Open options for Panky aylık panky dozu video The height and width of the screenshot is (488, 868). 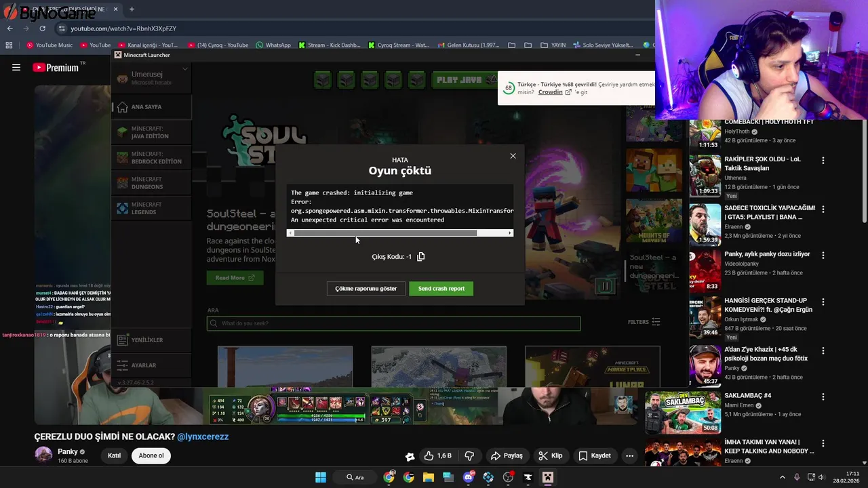coord(823,256)
